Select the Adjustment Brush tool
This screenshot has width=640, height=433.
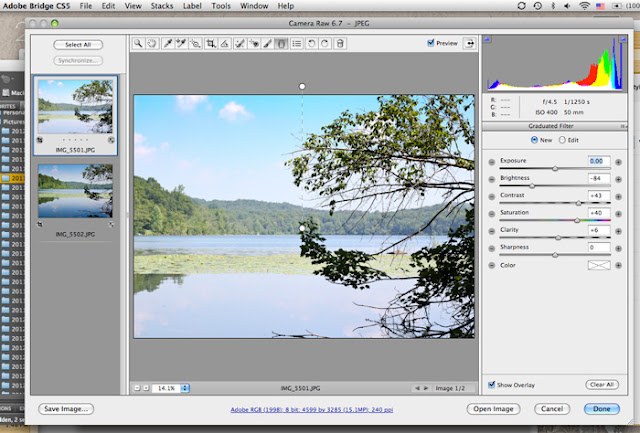pyautogui.click(x=268, y=43)
